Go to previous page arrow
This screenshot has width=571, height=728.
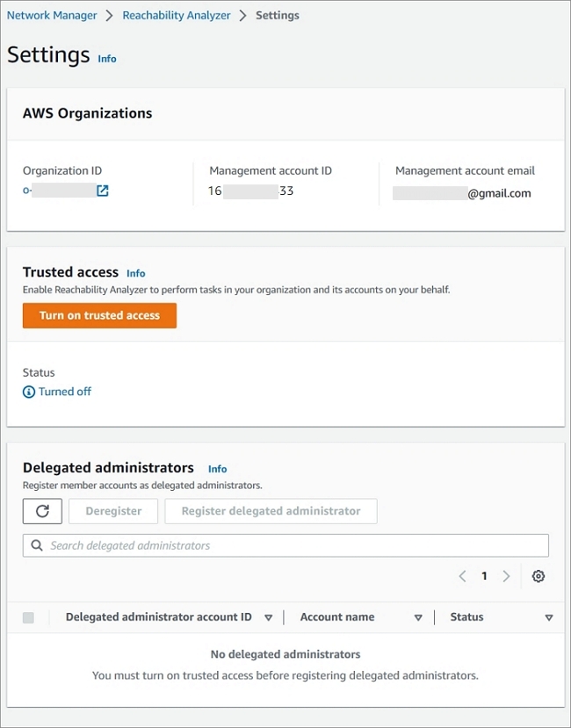462,576
